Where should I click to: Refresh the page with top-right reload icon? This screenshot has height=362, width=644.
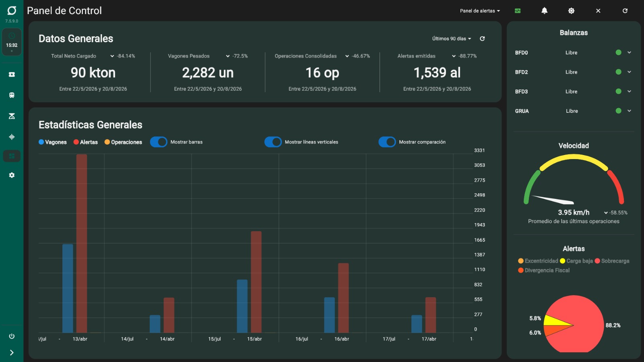tap(625, 11)
